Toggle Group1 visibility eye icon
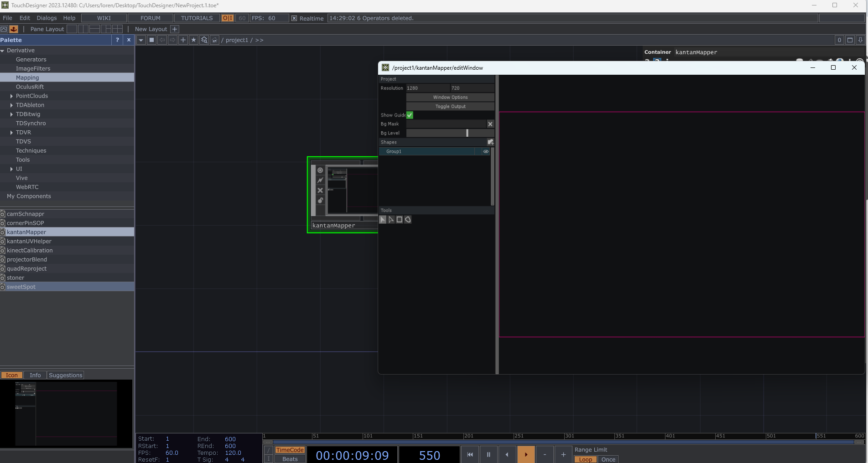868x463 pixels. point(485,151)
